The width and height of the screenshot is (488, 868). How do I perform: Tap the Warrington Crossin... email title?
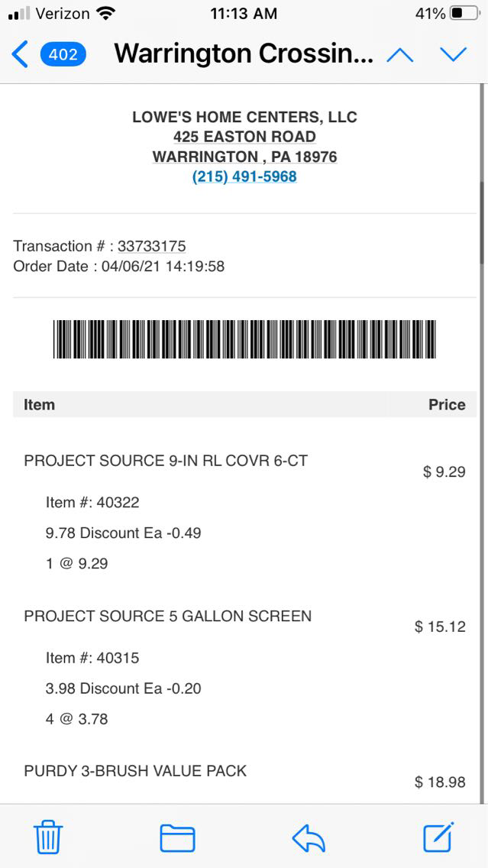click(x=244, y=53)
